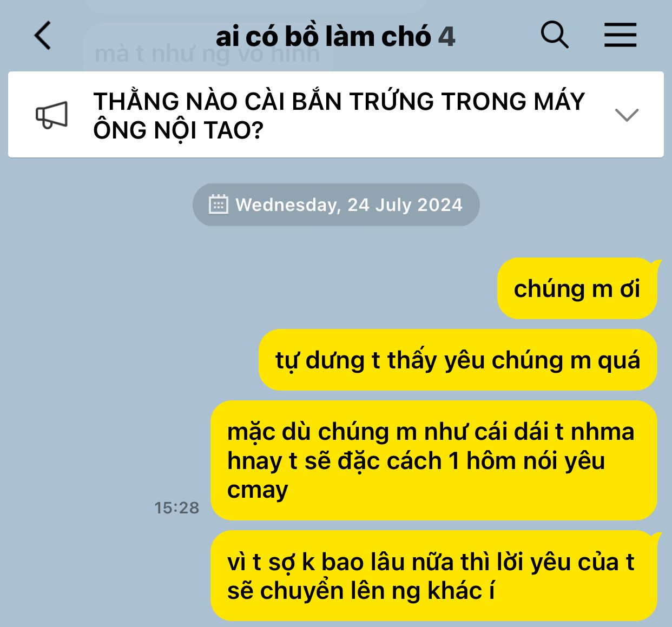Tap the word 'cmay' in the third bubble
Viewport: 672px width, 627px height.
click(x=258, y=490)
